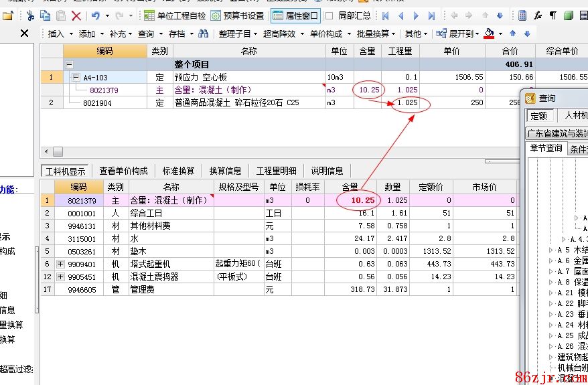This screenshot has width=588, height=385.
Task: Toggle the 属性窗口 button
Action: pos(295,15)
